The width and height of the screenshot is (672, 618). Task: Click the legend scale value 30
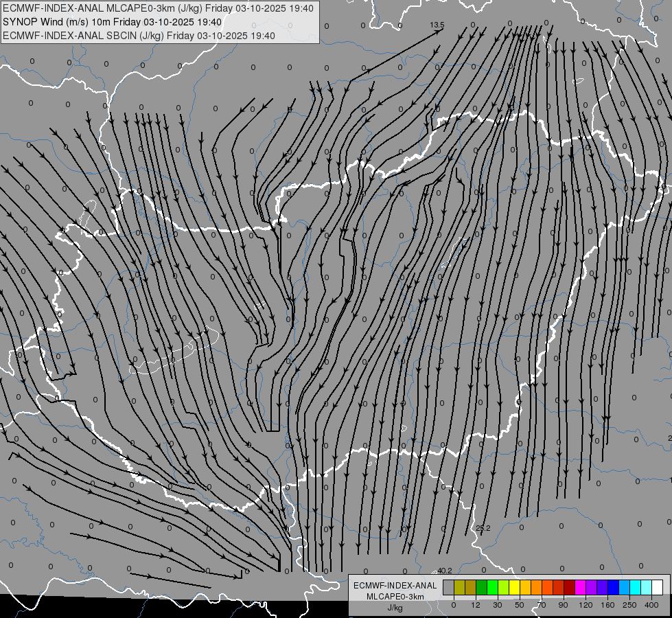[498, 605]
